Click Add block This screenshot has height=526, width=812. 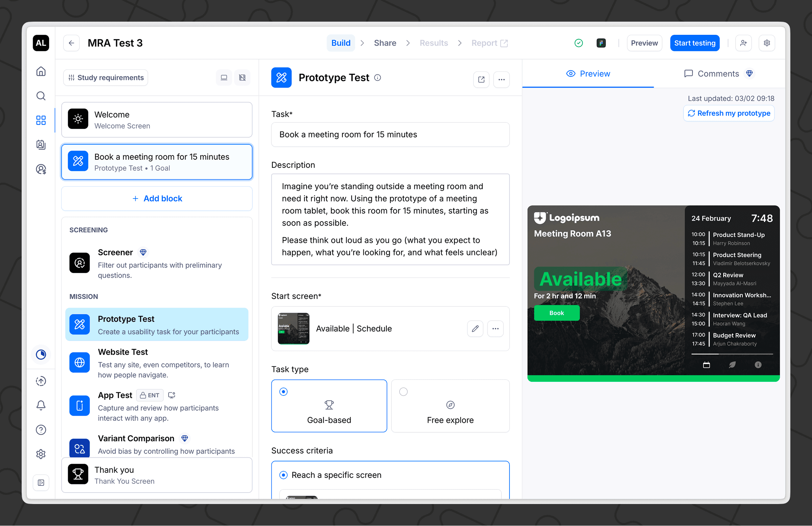pyautogui.click(x=157, y=199)
